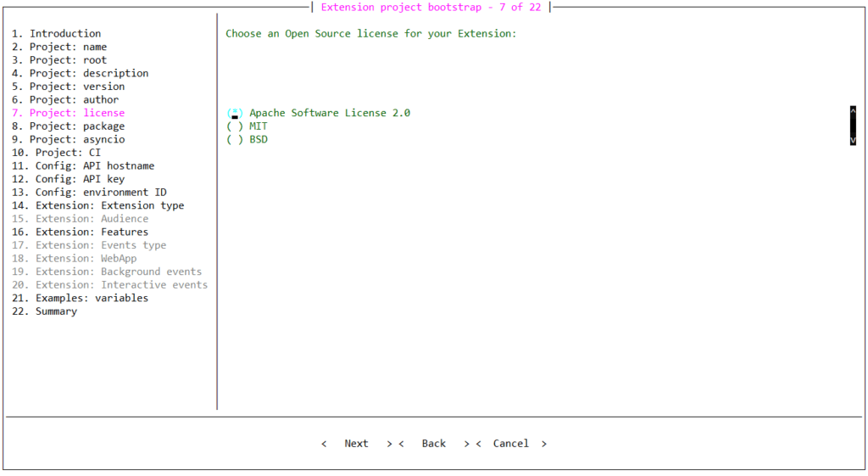Jump to step 3 Project: root
Image resolution: width=868 pixels, height=476 pixels.
point(59,60)
